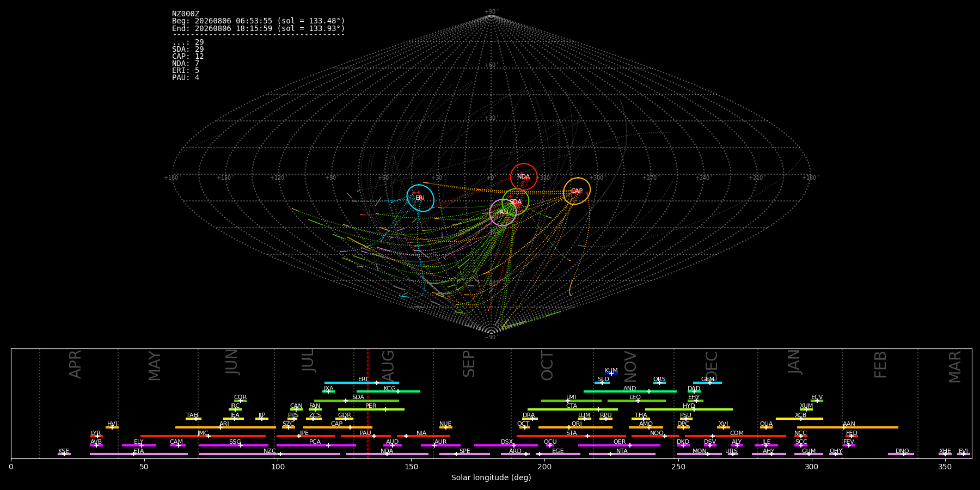This screenshot has width=980, height=490.
Task: Click the Solar longitude axis label
Action: (x=491, y=478)
